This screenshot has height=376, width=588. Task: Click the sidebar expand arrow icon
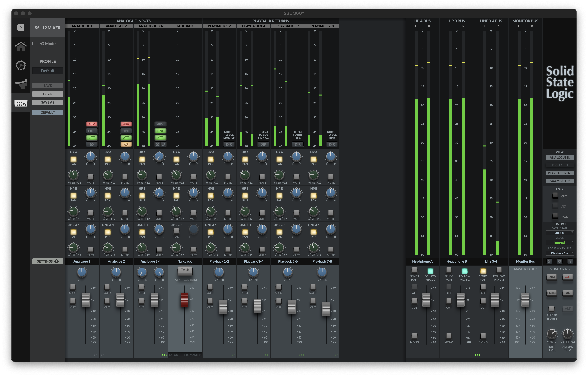21,28
